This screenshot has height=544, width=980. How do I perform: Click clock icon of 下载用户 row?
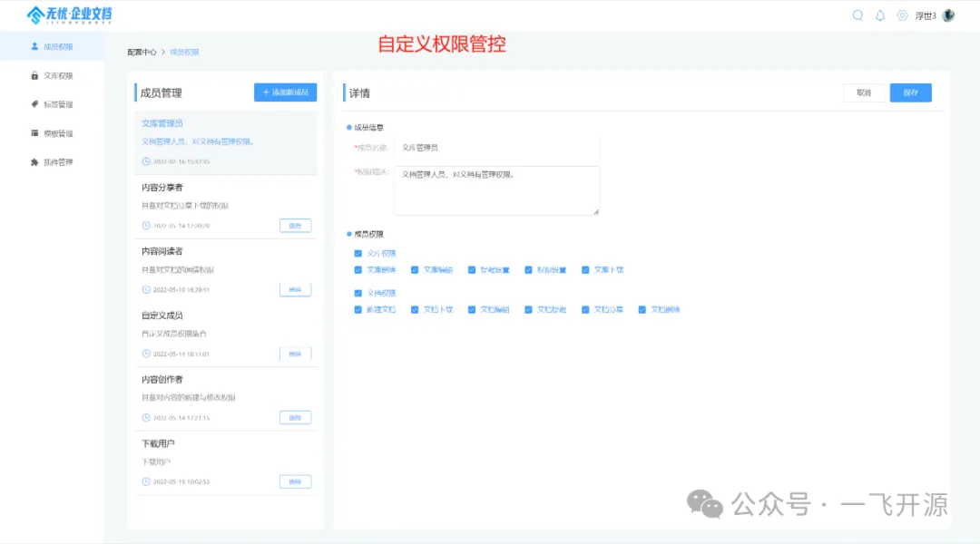coord(146,481)
